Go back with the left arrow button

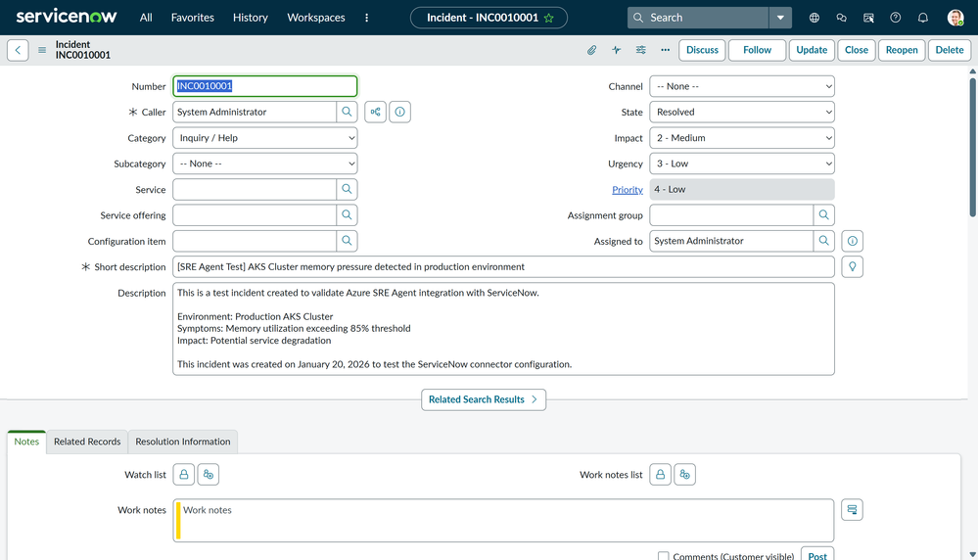[18, 50]
